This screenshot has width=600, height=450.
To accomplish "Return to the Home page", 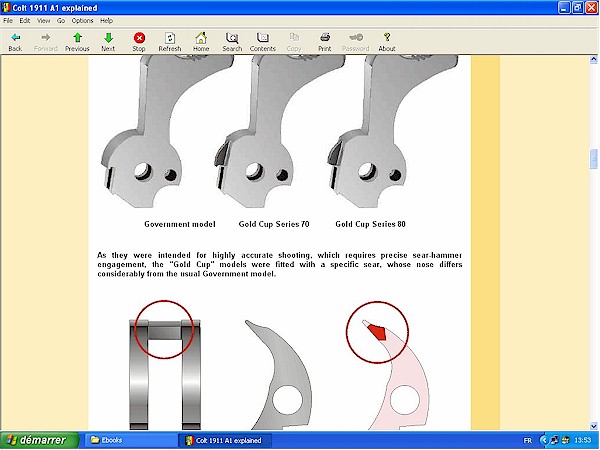I will point(201,42).
